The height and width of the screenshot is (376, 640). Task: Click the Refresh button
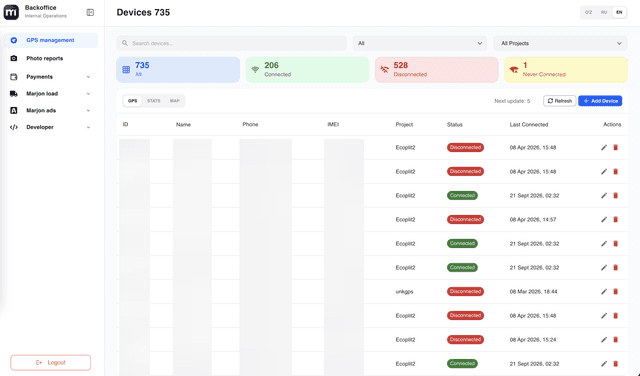(560, 101)
